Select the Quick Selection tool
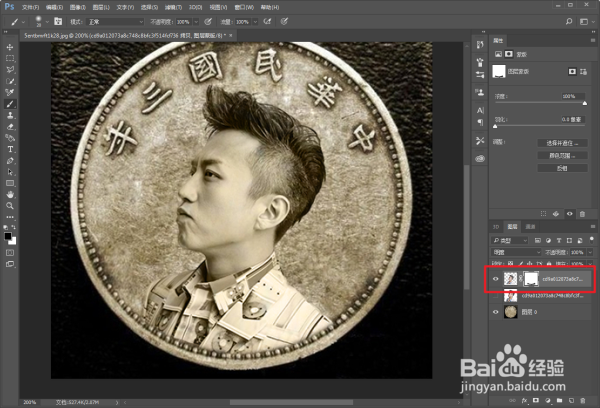600x408 pixels. pos(10,81)
